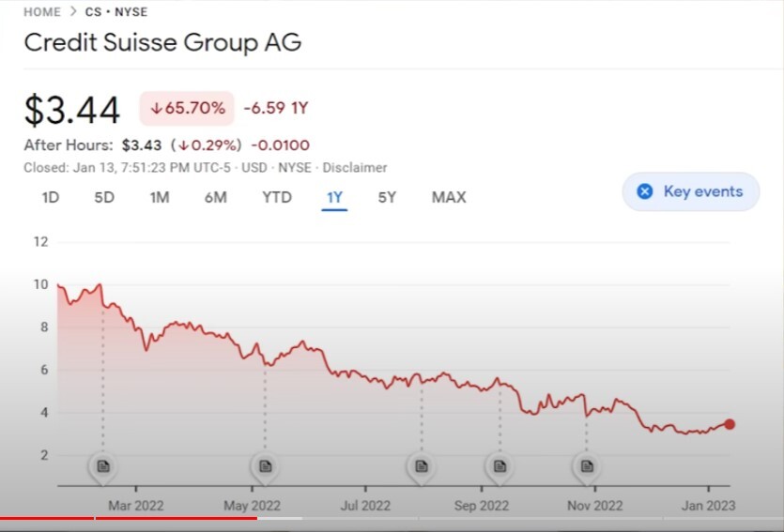
Task: Toggle the Key events overlay
Action: pos(690,191)
